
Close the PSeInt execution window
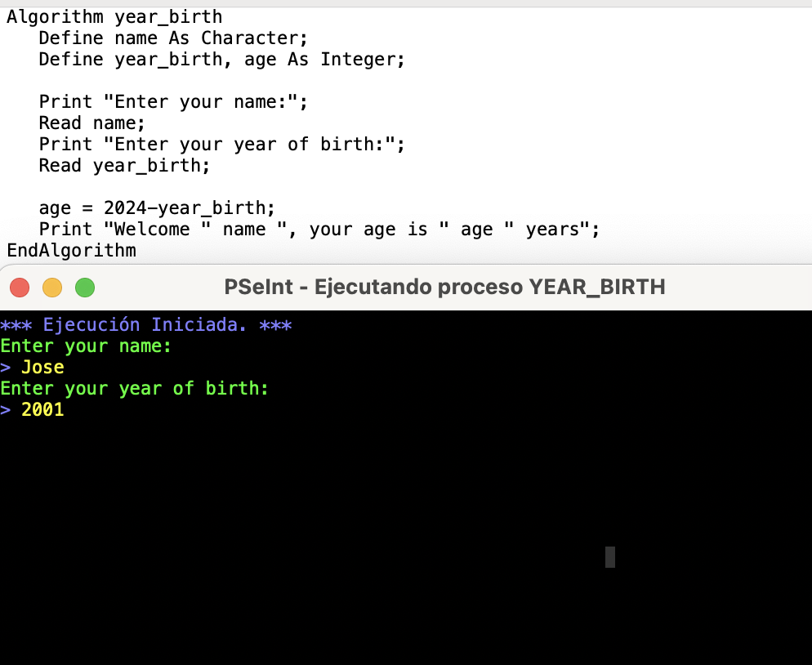pos(20,288)
